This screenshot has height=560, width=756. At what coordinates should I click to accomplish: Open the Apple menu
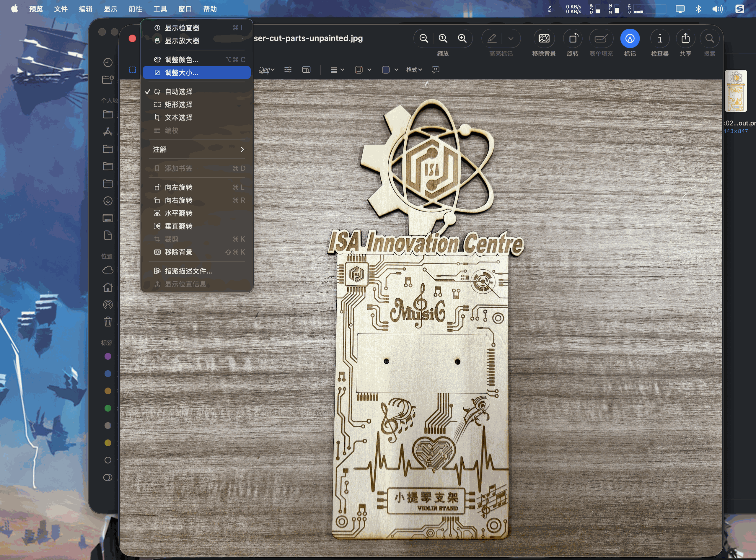(14, 9)
